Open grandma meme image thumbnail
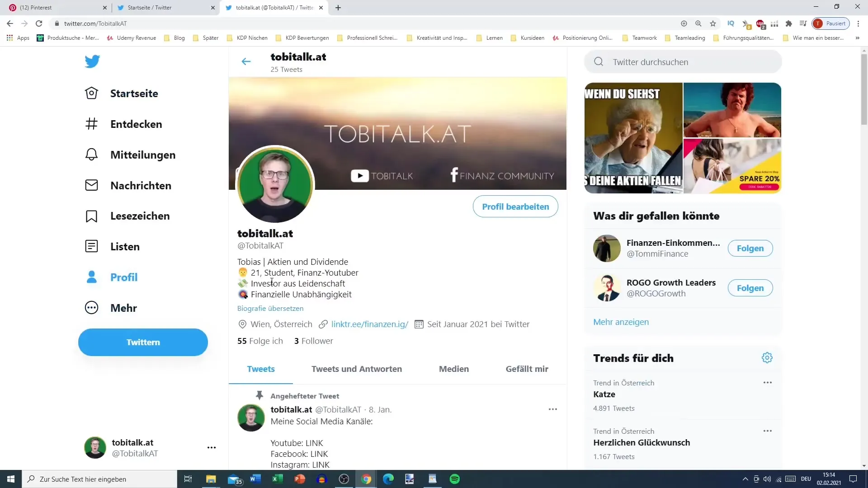868x488 pixels. [x=633, y=138]
